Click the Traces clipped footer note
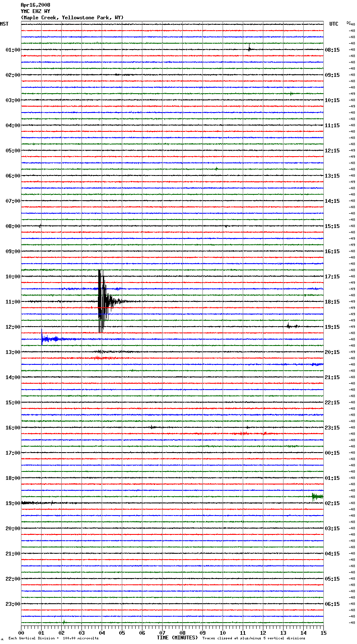357x644 pixels. (x=254, y=639)
